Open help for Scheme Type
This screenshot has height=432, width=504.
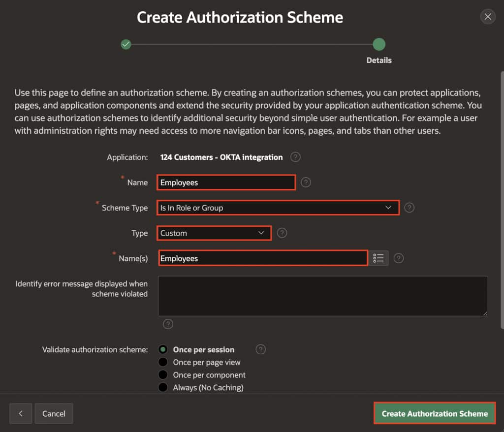409,208
